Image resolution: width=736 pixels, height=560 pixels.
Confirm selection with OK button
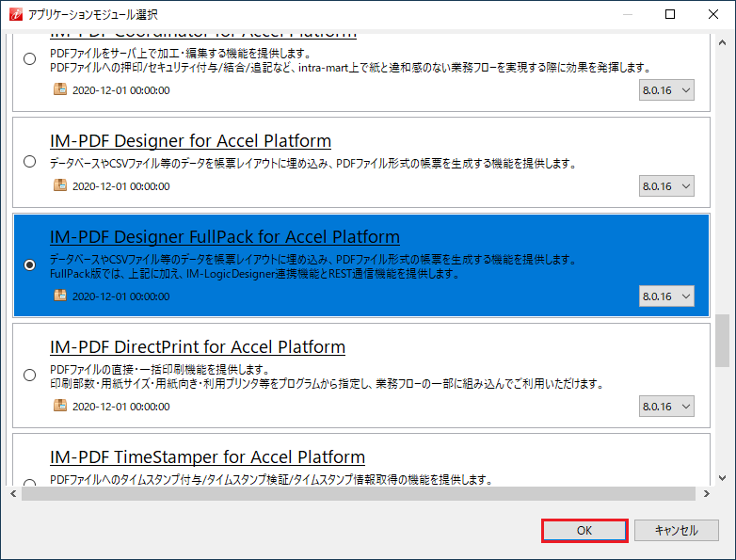584,531
